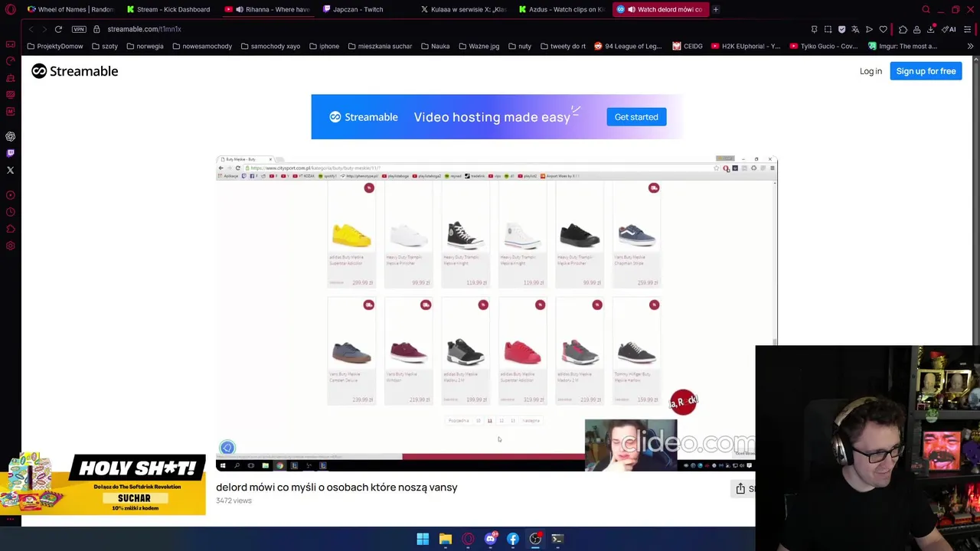This screenshot has width=980, height=551.
Task: Open Facebook icon in taskbar
Action: [x=512, y=539]
